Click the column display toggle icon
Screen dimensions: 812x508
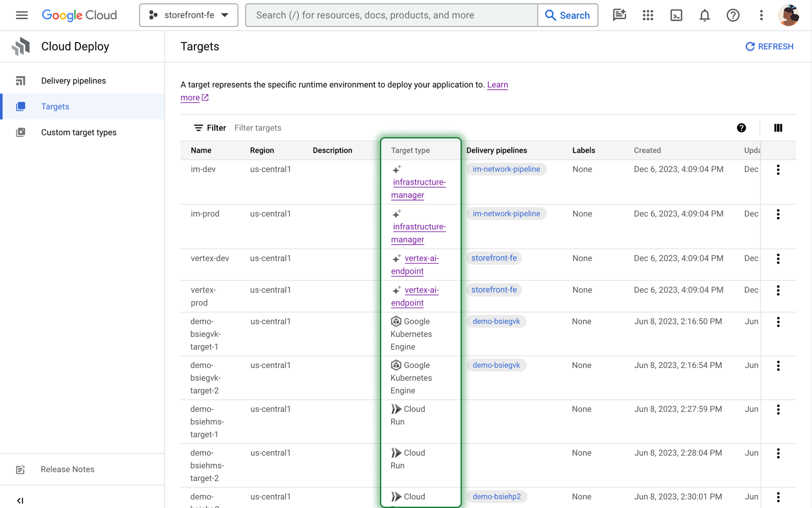[x=778, y=127]
